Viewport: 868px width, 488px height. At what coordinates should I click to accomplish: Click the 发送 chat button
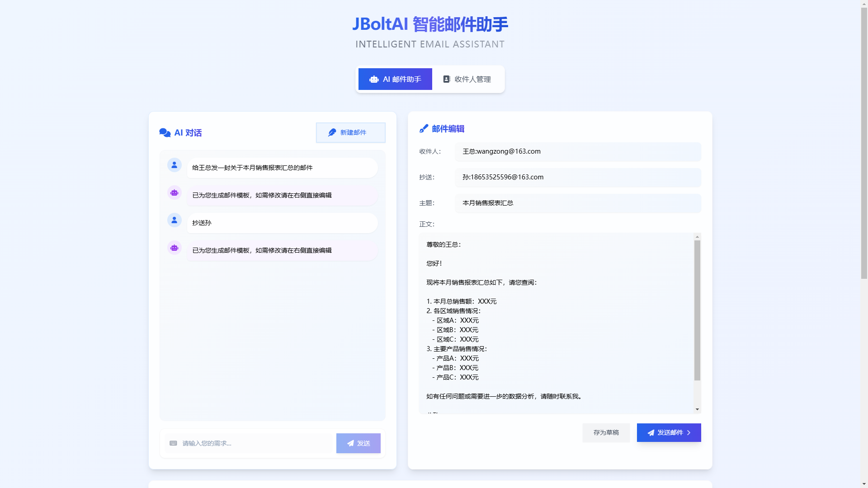tap(359, 443)
